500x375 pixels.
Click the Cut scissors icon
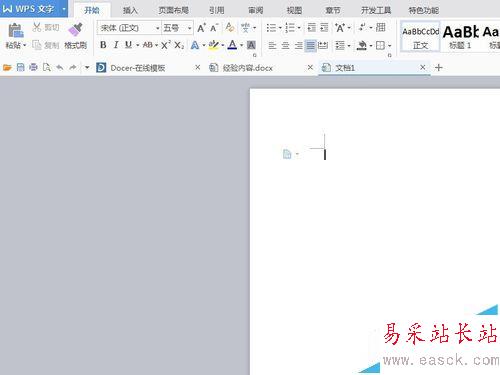[x=37, y=27]
